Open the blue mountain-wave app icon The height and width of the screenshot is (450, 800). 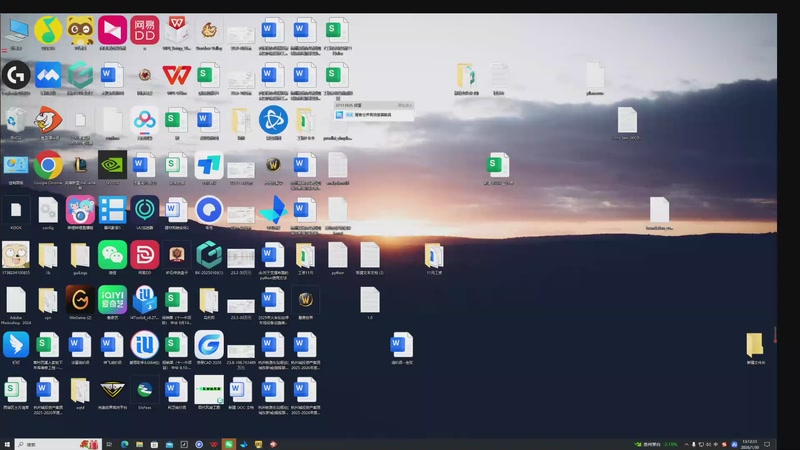(48, 77)
